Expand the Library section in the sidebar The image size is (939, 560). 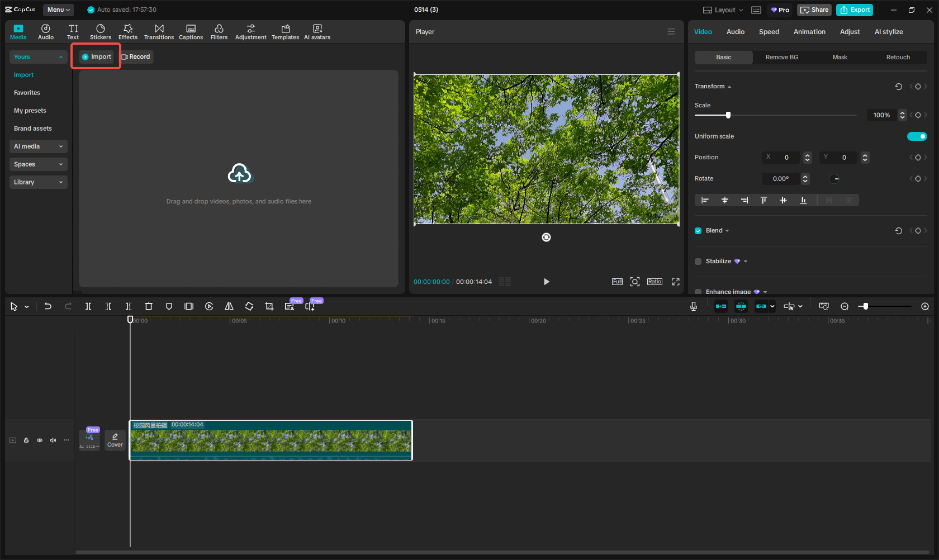pos(38,182)
